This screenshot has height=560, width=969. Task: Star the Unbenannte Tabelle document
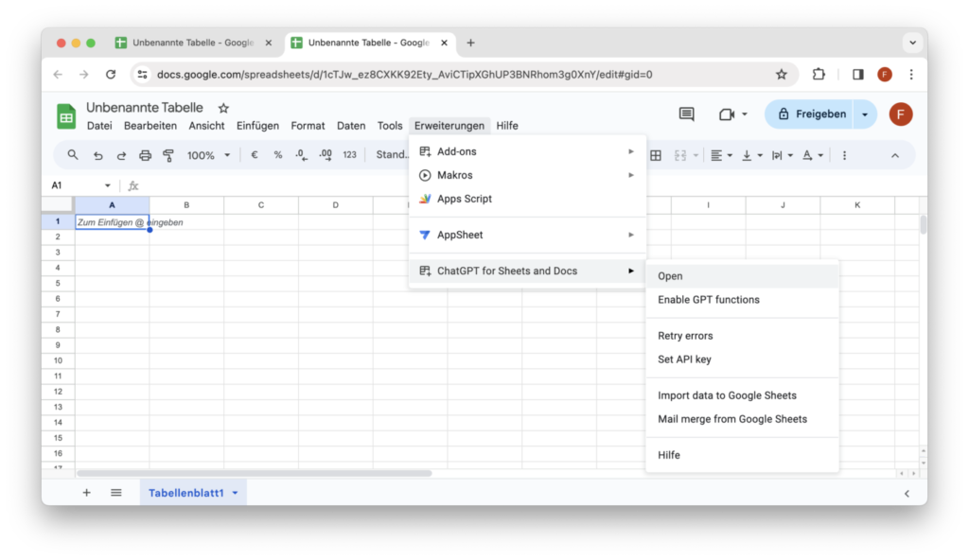pyautogui.click(x=223, y=108)
